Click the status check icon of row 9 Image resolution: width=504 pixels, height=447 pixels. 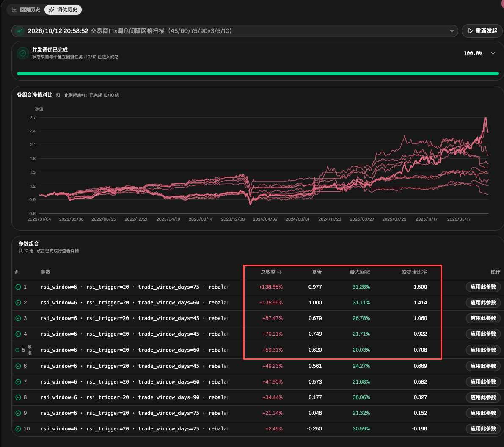18,413
